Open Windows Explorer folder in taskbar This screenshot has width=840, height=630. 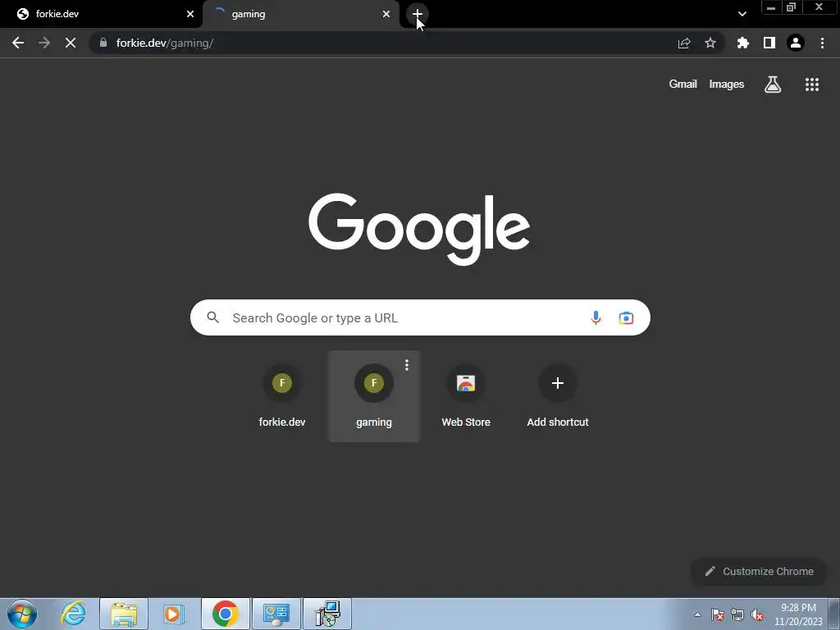pyautogui.click(x=124, y=614)
